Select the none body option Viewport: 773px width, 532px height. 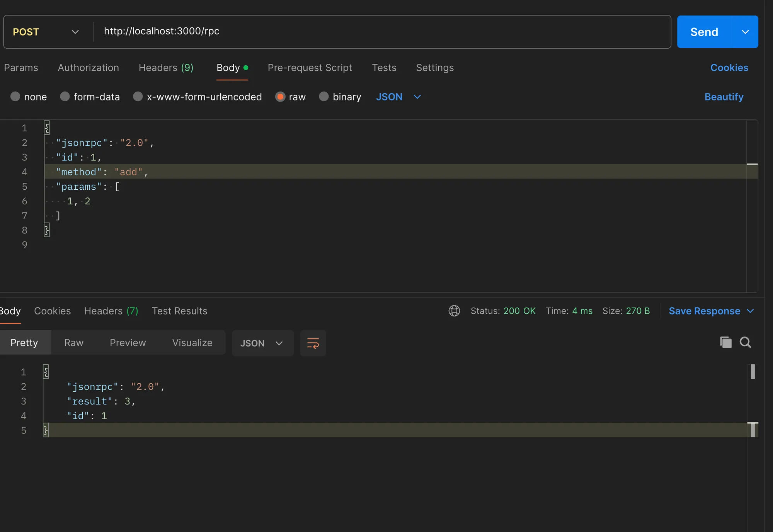[x=15, y=97]
